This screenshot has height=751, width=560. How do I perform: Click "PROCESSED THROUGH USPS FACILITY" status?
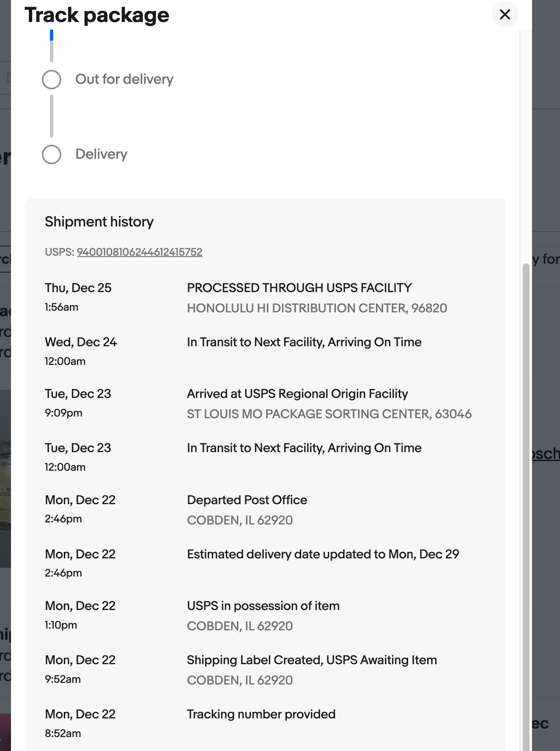[x=299, y=288]
